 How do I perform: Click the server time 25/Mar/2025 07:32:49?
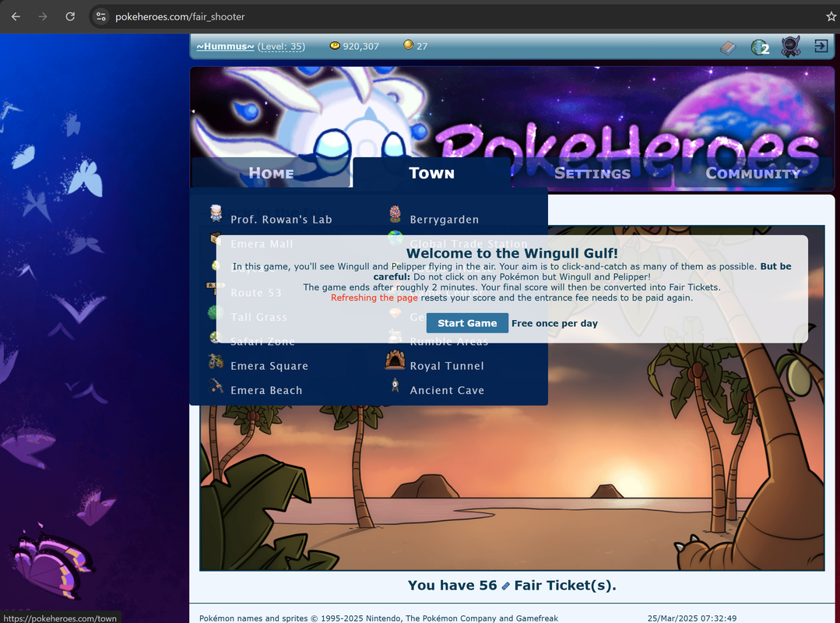(691, 618)
